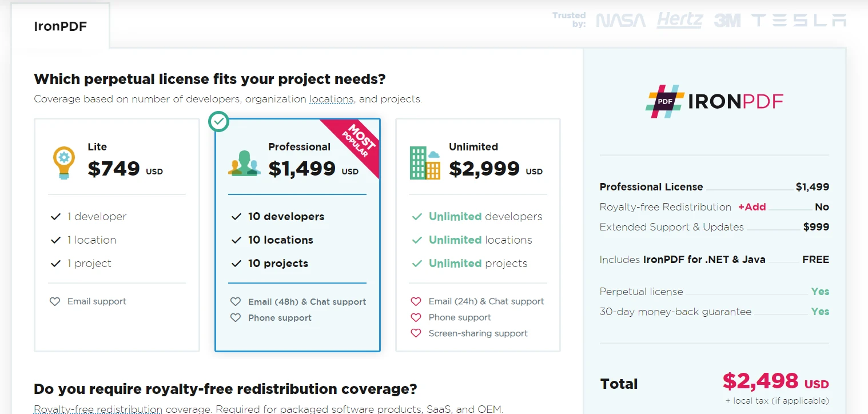Click the royalty-free redistribution coverage heading
Viewport: 868px width, 414px height.
tap(225, 389)
